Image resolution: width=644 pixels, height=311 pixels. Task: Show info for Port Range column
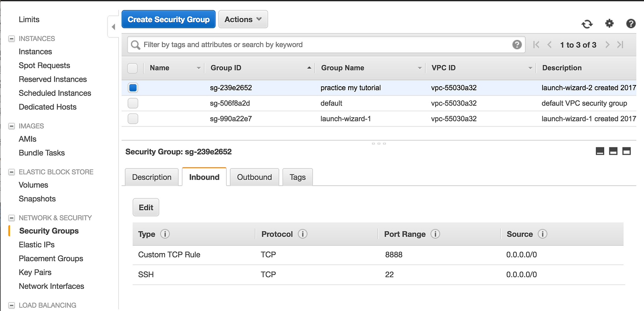[435, 234]
